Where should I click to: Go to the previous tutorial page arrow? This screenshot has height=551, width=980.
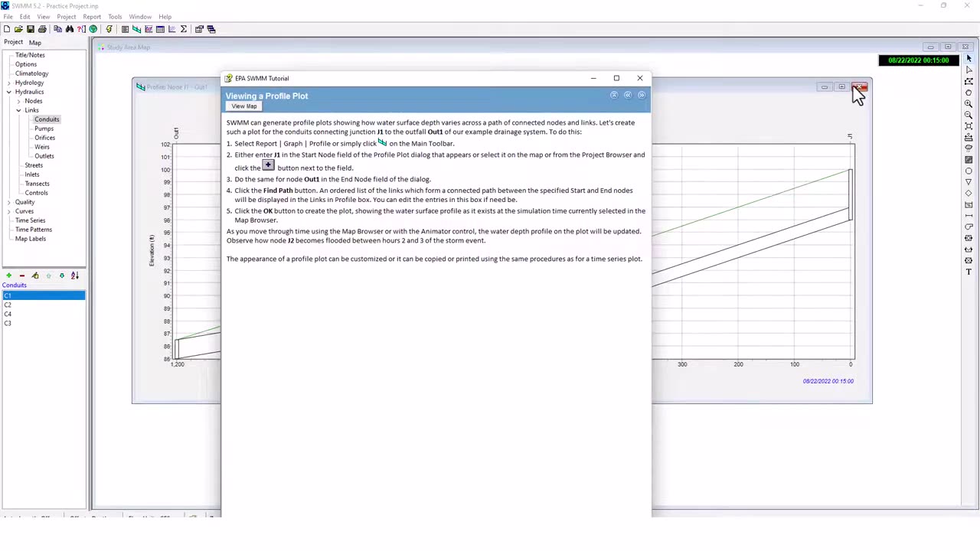tap(627, 95)
